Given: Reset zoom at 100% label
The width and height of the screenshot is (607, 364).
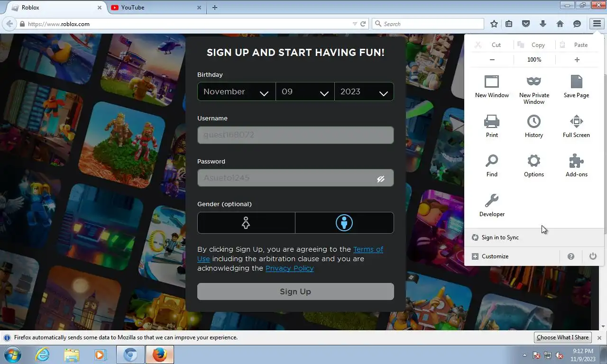Looking at the screenshot, I should click(x=534, y=60).
